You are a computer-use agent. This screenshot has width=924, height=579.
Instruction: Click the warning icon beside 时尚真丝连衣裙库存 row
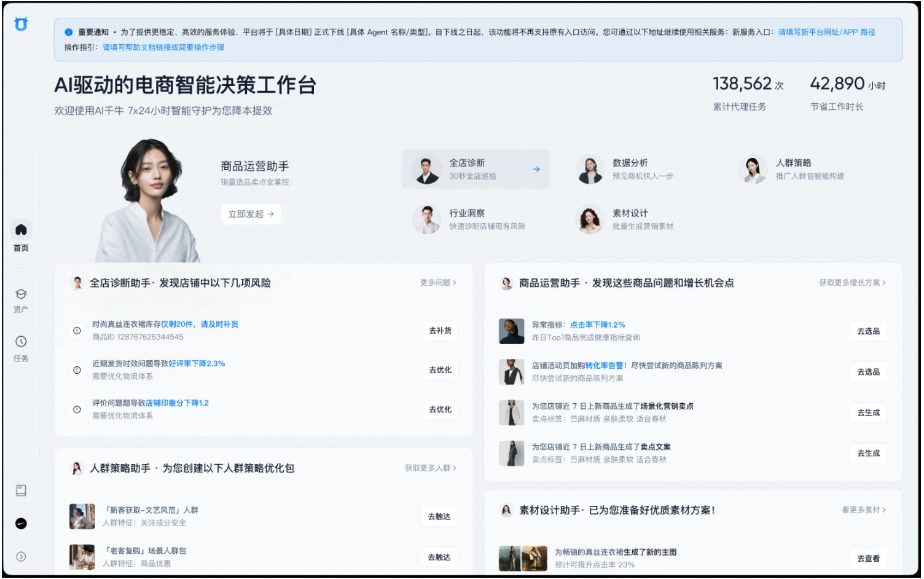77,331
